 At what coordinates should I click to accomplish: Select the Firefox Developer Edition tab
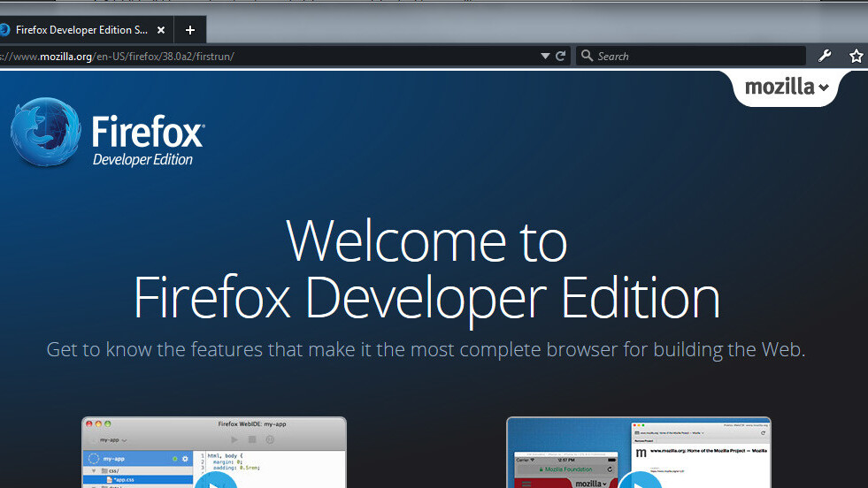pyautogui.click(x=81, y=29)
